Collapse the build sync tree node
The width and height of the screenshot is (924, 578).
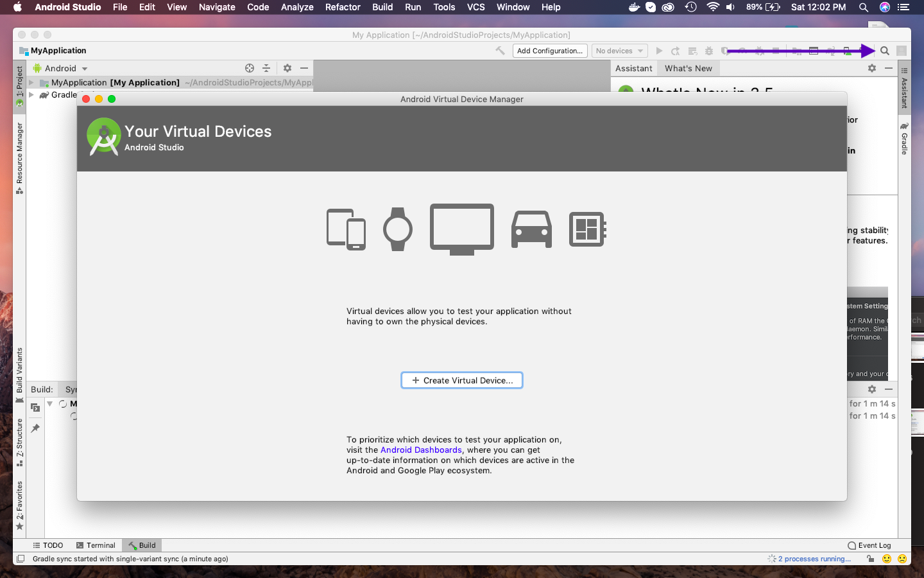point(50,404)
